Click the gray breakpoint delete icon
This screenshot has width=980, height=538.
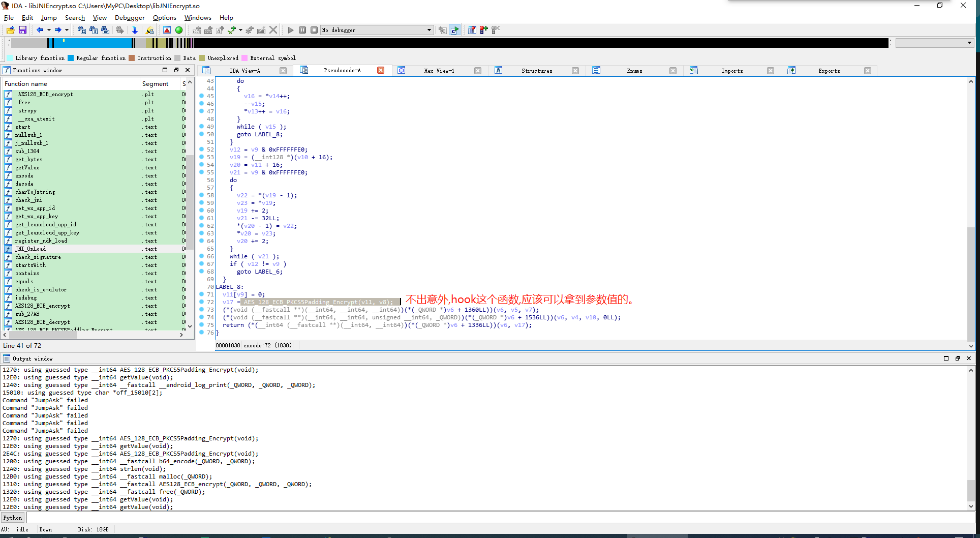point(496,30)
